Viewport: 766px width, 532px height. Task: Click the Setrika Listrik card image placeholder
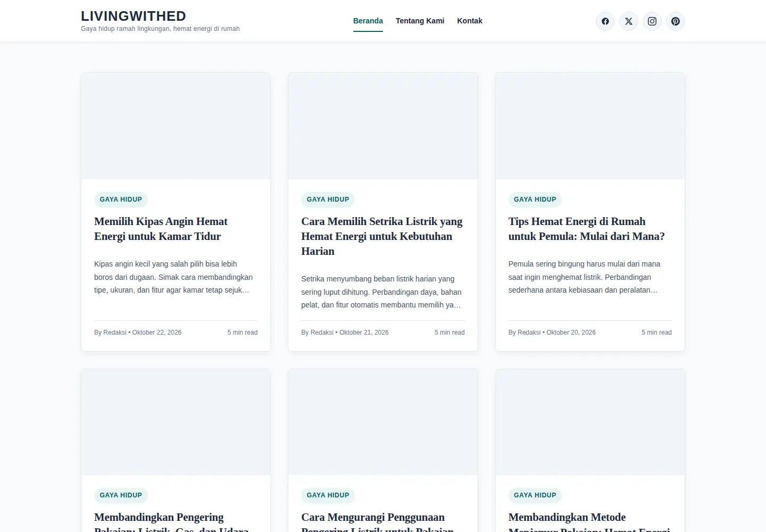tap(383, 126)
